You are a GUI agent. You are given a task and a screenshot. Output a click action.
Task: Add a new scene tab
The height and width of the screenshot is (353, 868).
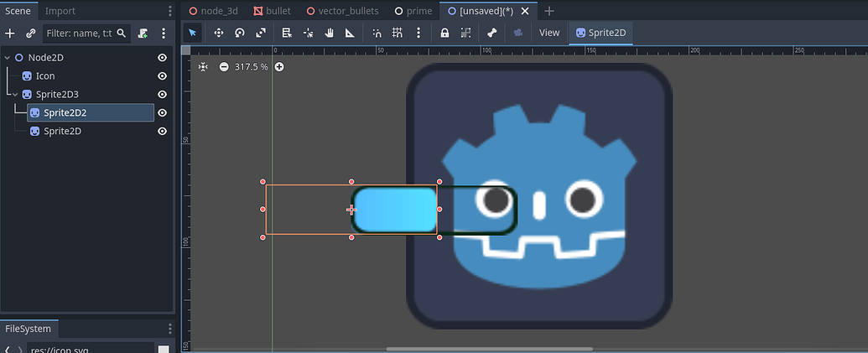[x=548, y=11]
